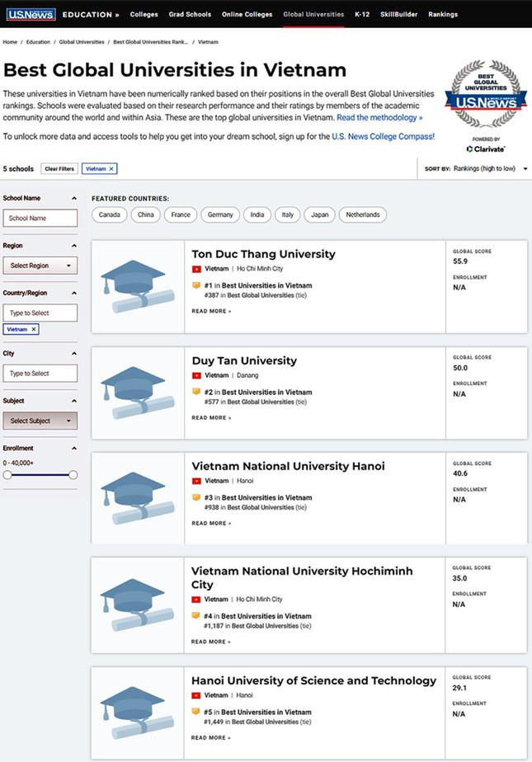Viewport: 532px width, 762px height.
Task: Click the Clarivate logo
Action: pos(486,149)
